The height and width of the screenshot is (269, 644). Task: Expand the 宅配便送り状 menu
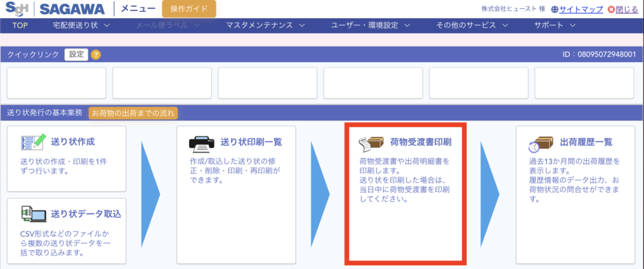(x=81, y=26)
